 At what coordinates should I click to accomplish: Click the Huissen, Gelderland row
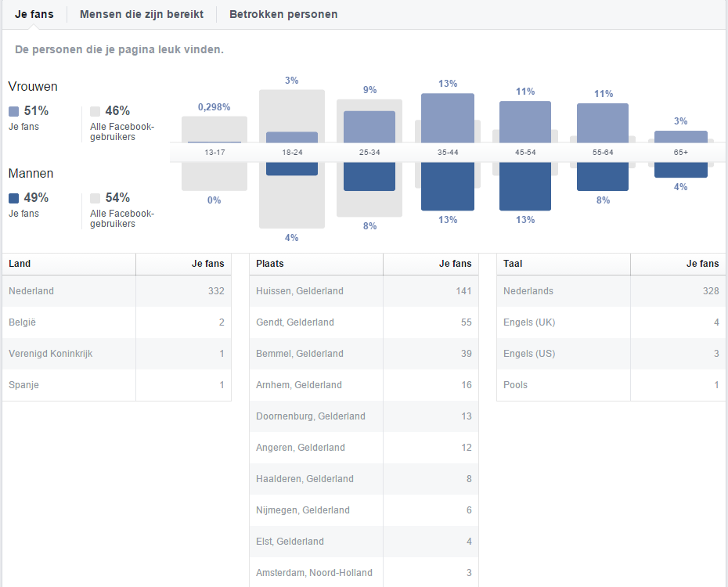pyautogui.click(x=364, y=291)
